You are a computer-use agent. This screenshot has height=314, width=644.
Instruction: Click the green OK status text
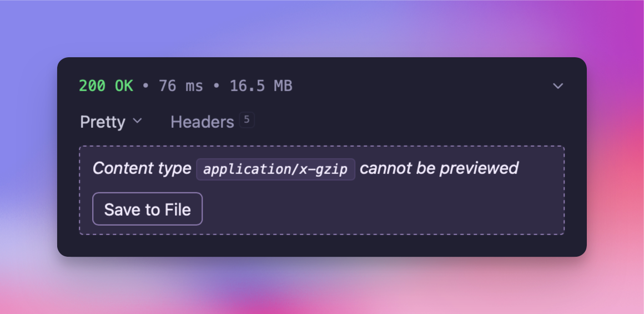tap(124, 86)
